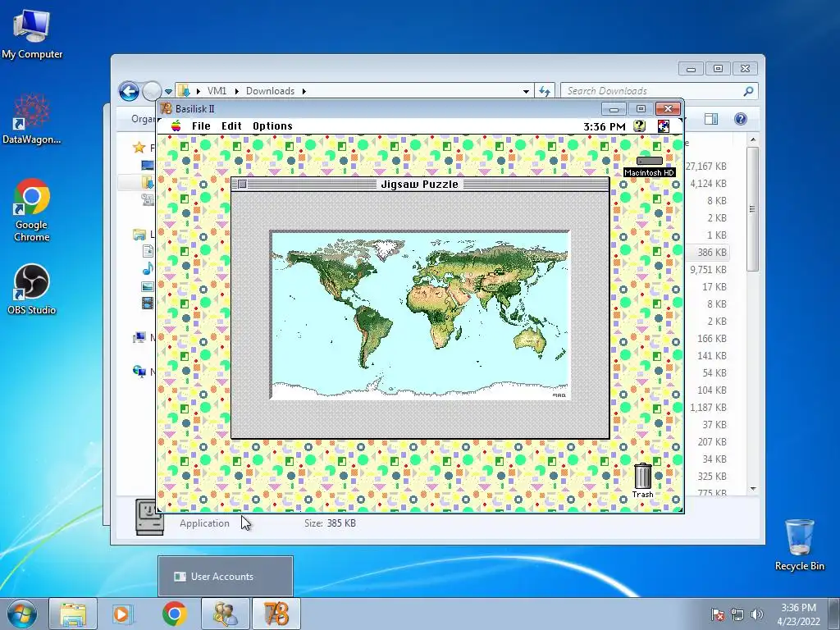840x630 pixels.
Task: Open My Computer desktop icon
Action: pos(32,33)
